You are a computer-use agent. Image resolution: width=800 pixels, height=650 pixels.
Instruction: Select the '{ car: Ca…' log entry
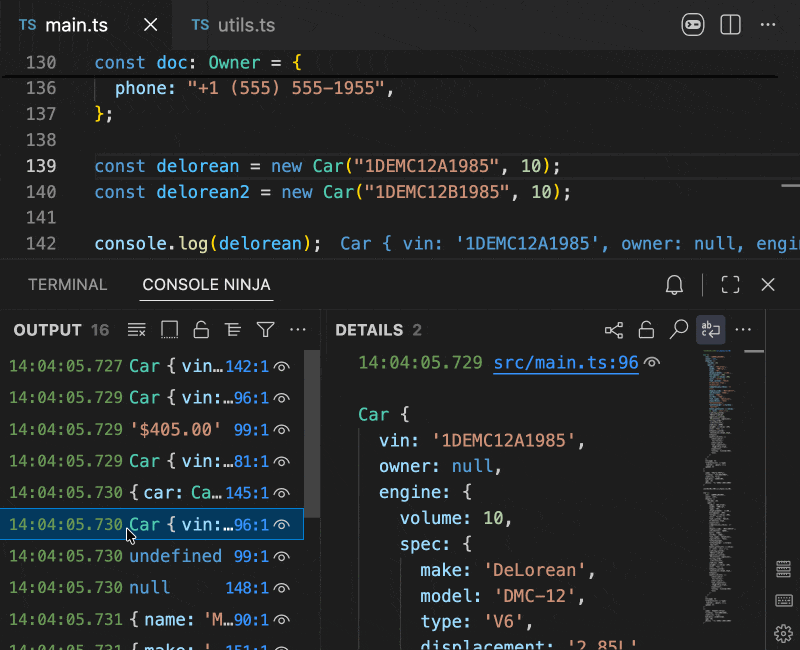tap(152, 493)
